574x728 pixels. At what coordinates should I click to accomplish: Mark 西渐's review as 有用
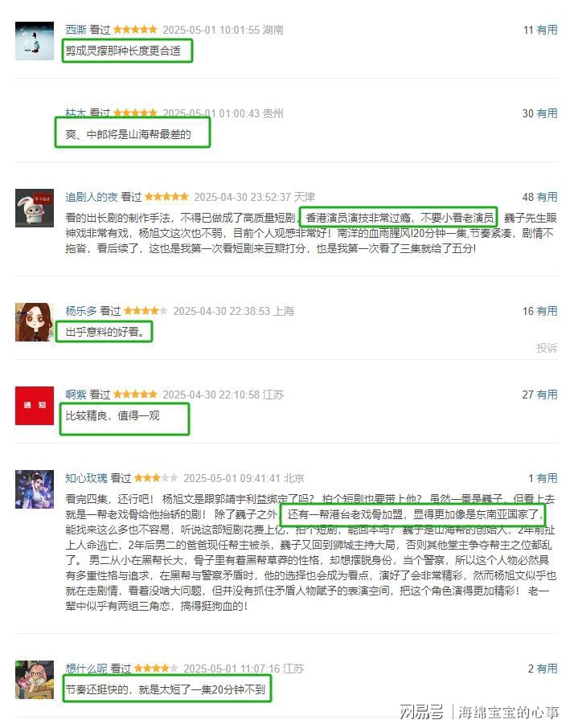(547, 31)
